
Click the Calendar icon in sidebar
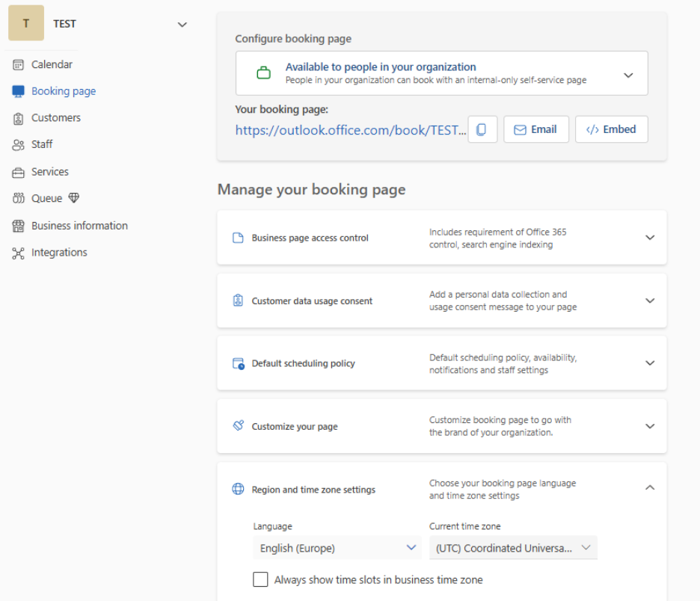(x=19, y=65)
